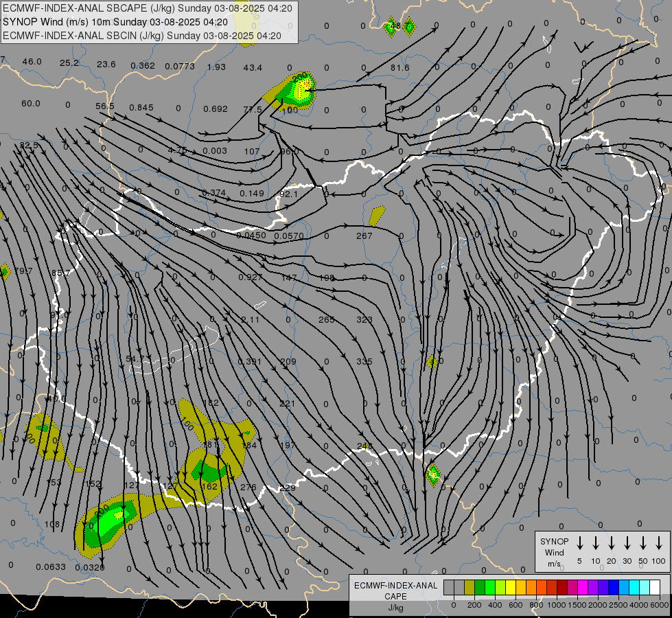Click the 2.11 value on the map
The height and width of the screenshot is (618, 672).
coord(251,319)
